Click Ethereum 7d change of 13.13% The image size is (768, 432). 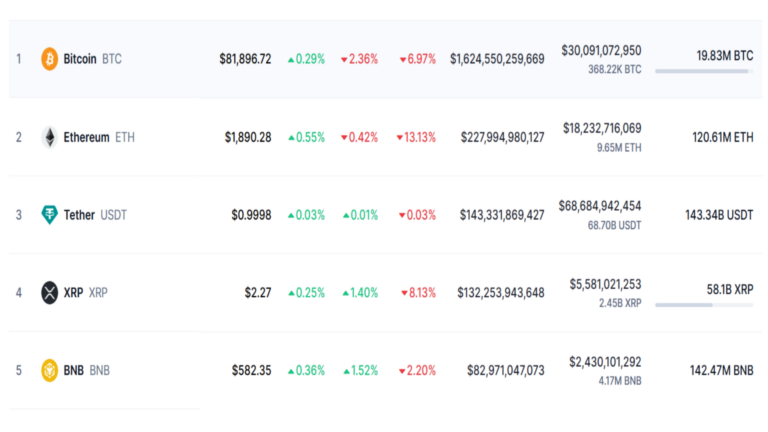416,137
